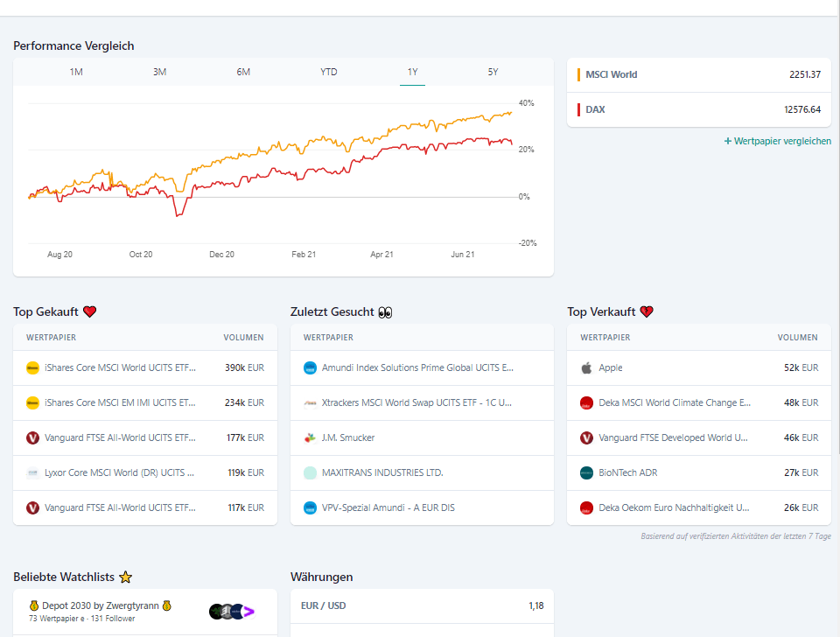Click the VPV-Spezial Amundi logo

310,507
